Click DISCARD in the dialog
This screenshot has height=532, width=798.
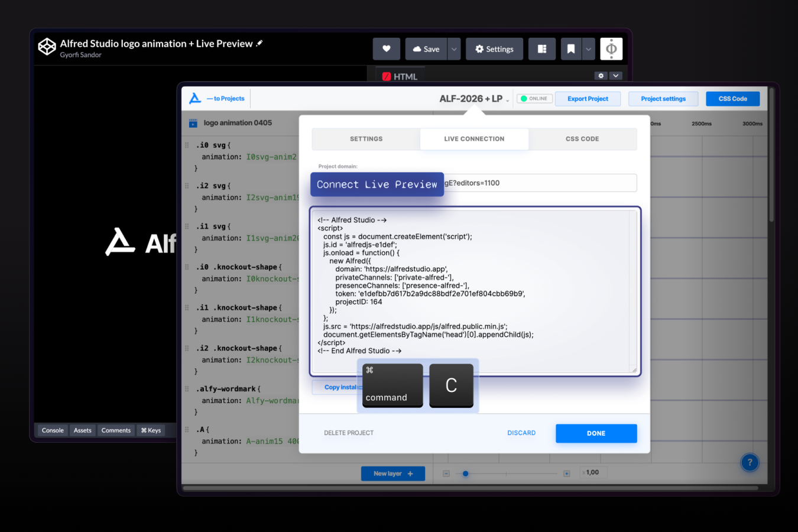click(x=521, y=433)
